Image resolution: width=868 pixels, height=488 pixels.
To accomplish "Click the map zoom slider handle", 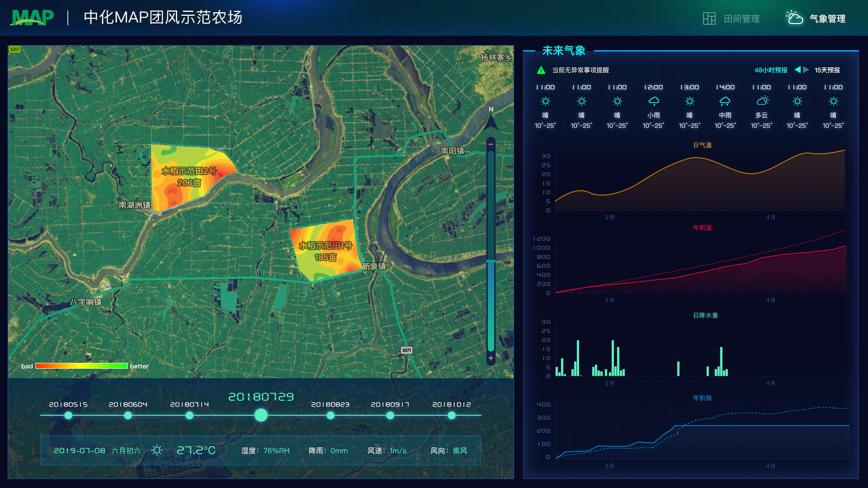I will pos(491,261).
